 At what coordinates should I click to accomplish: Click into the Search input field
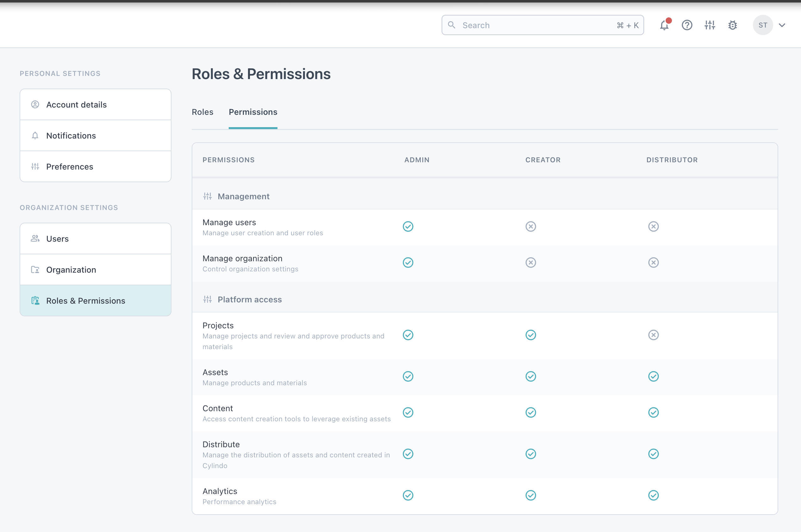pos(536,25)
